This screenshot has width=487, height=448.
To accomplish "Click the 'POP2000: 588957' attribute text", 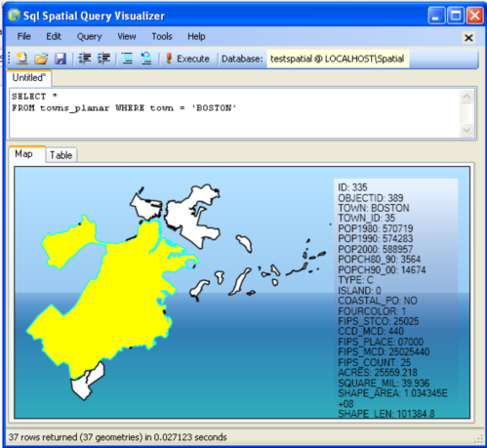I will (x=375, y=249).
